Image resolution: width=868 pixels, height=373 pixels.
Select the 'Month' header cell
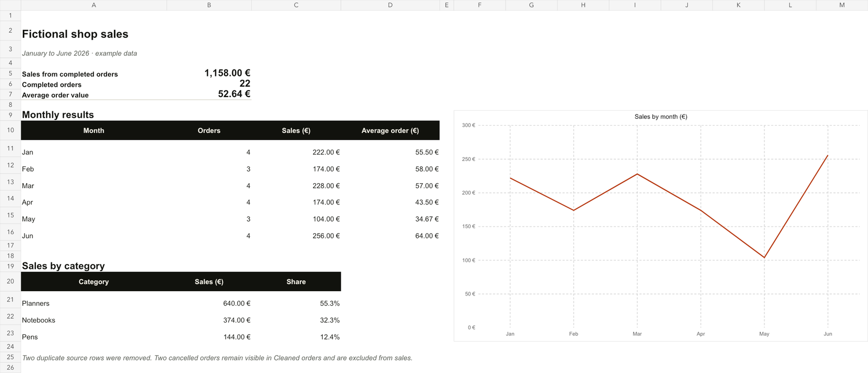(x=94, y=131)
